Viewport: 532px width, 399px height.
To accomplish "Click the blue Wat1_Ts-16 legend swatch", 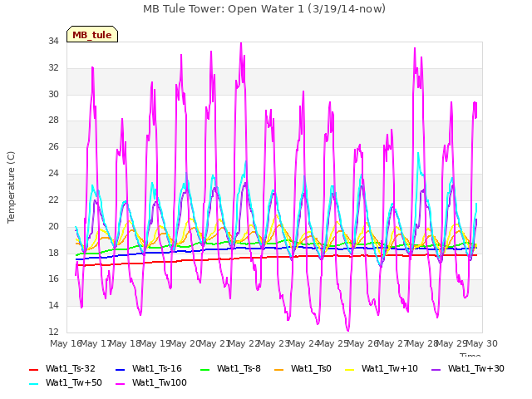I will tap(121, 369).
